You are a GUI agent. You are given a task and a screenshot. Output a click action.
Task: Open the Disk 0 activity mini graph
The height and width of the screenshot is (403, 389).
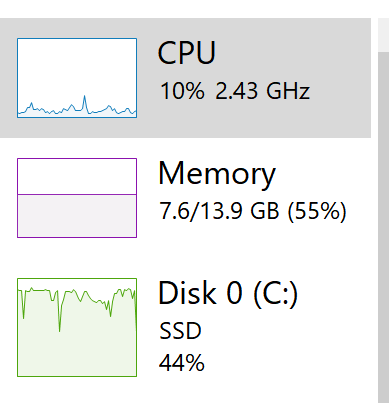[x=77, y=327]
